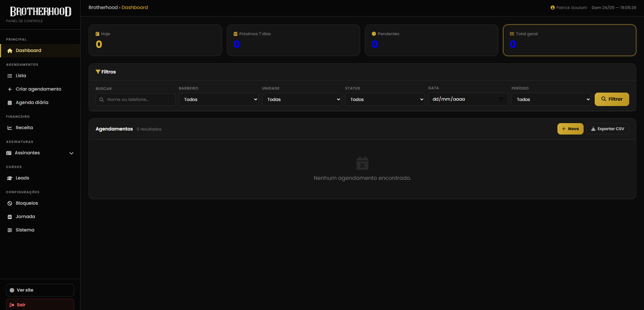Click the Novo appointment button
644x310 pixels.
[x=570, y=129]
